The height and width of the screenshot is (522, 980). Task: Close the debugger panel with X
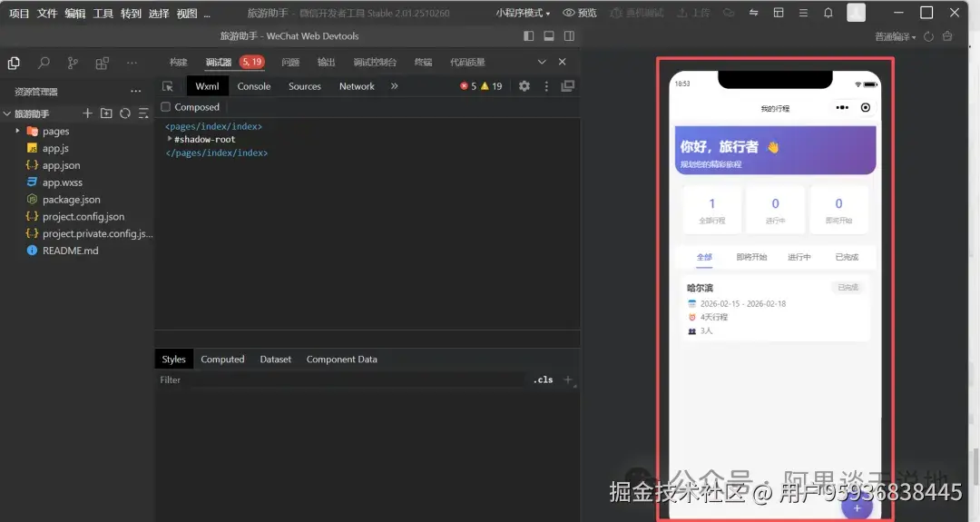(x=562, y=61)
